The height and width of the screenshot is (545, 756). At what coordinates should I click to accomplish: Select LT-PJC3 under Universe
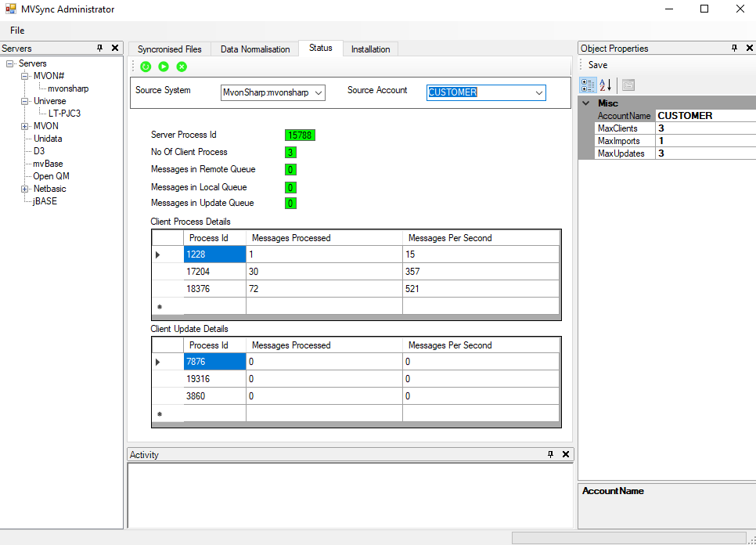(x=64, y=114)
